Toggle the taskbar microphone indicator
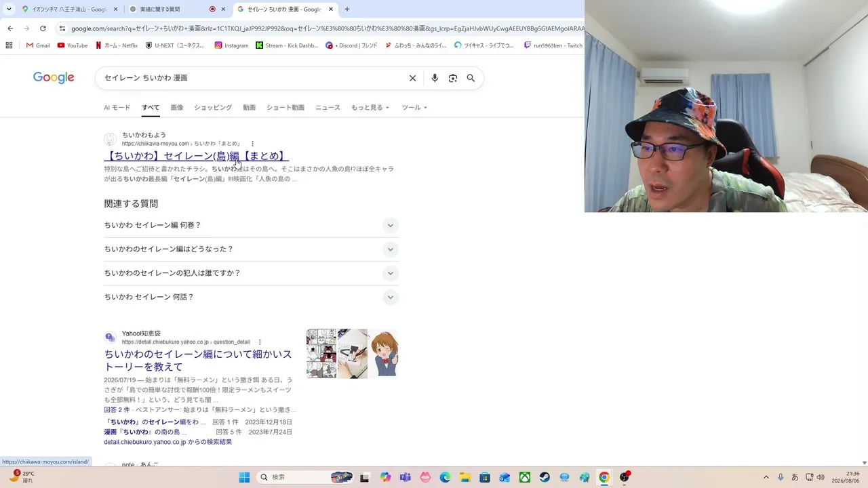This screenshot has width=868, height=488. tap(781, 477)
